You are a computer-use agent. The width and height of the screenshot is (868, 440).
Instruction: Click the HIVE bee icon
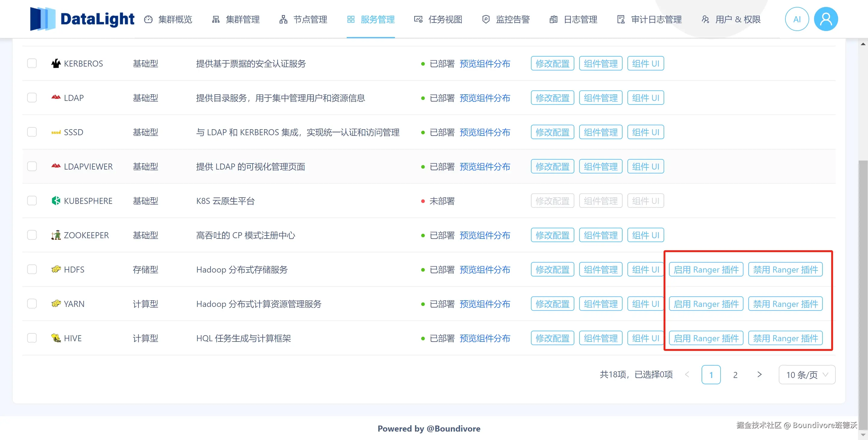(x=56, y=338)
